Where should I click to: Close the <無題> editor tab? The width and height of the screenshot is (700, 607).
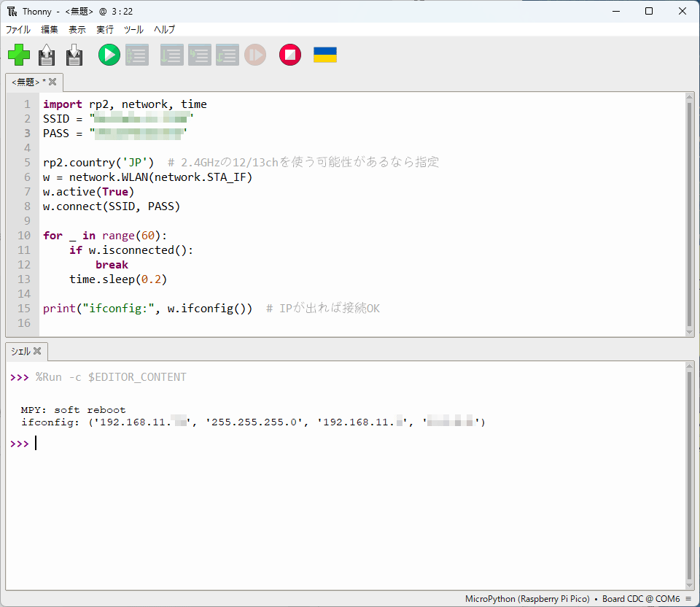[52, 82]
